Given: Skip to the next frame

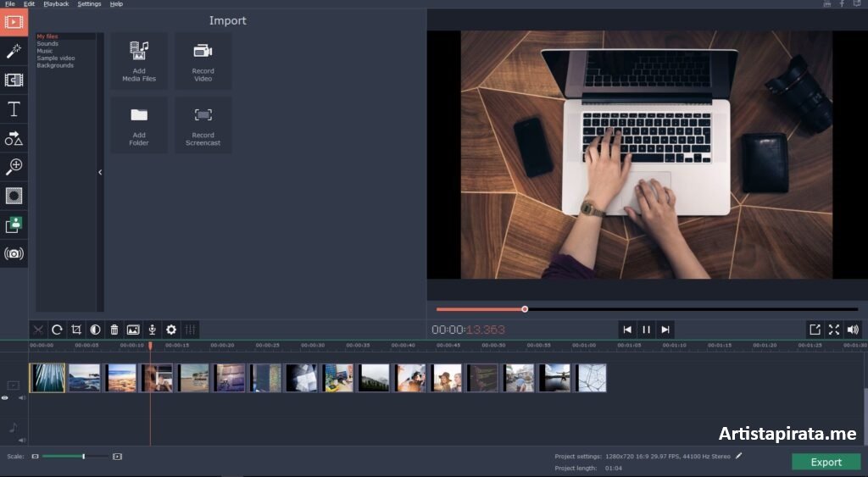Looking at the screenshot, I should pos(665,330).
